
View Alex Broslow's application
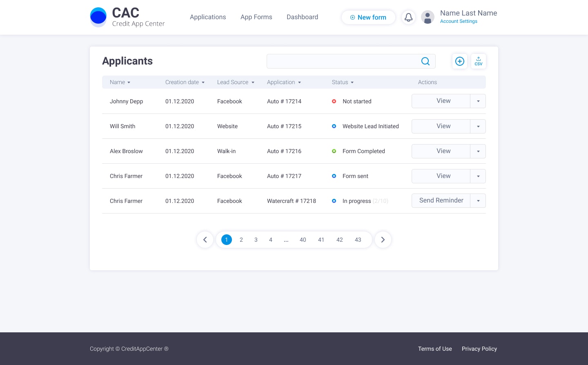click(441, 151)
